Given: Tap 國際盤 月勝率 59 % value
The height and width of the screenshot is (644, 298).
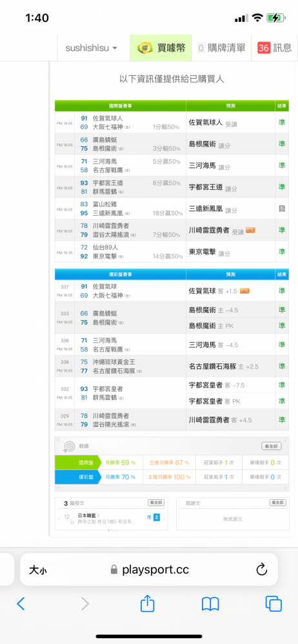Looking at the screenshot, I should 121,462.
